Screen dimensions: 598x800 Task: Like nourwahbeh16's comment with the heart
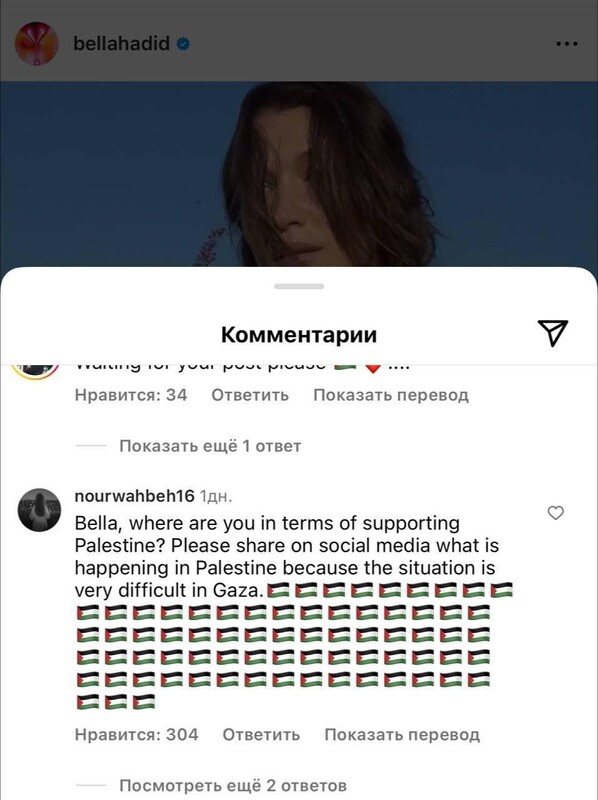(556, 512)
